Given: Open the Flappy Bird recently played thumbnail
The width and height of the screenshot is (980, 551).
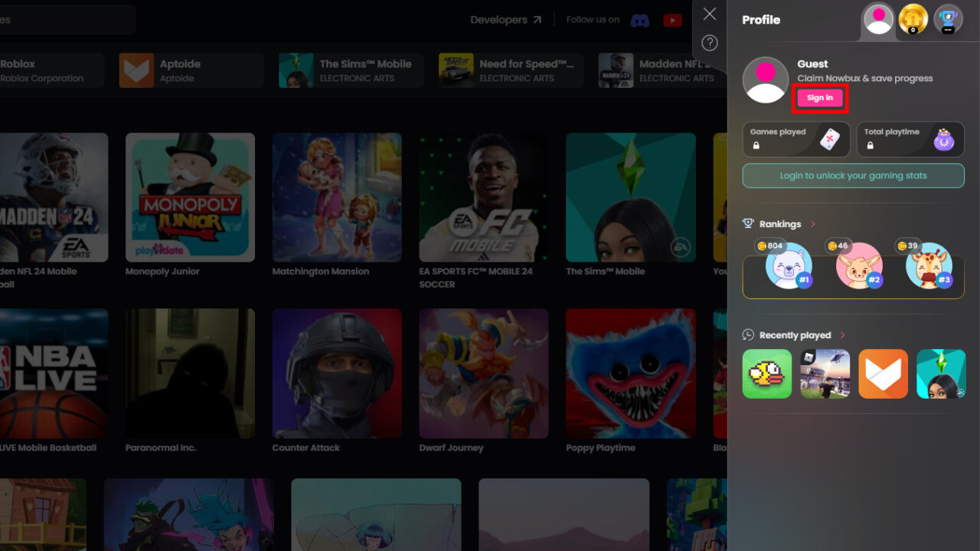Looking at the screenshot, I should point(766,373).
